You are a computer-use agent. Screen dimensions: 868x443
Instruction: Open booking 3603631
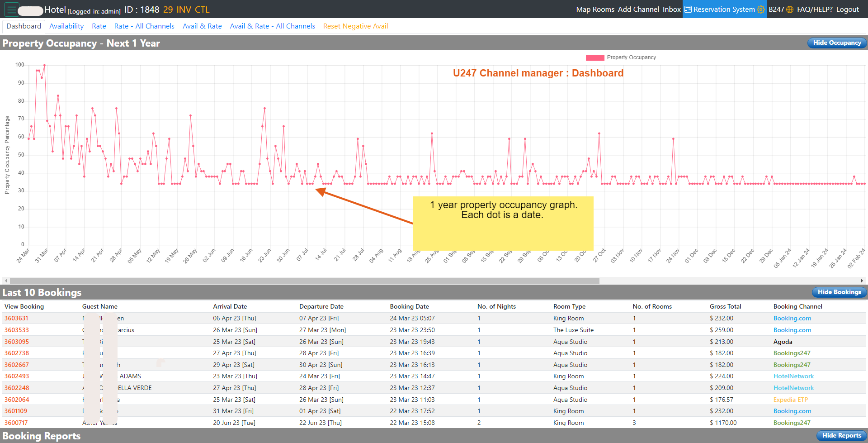pyautogui.click(x=16, y=318)
